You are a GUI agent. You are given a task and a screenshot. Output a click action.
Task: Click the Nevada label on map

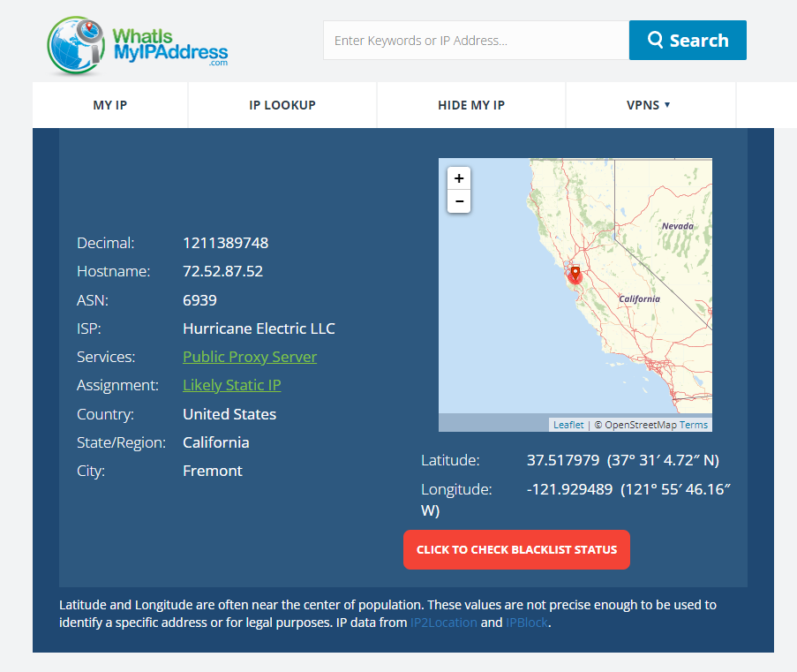[677, 226]
